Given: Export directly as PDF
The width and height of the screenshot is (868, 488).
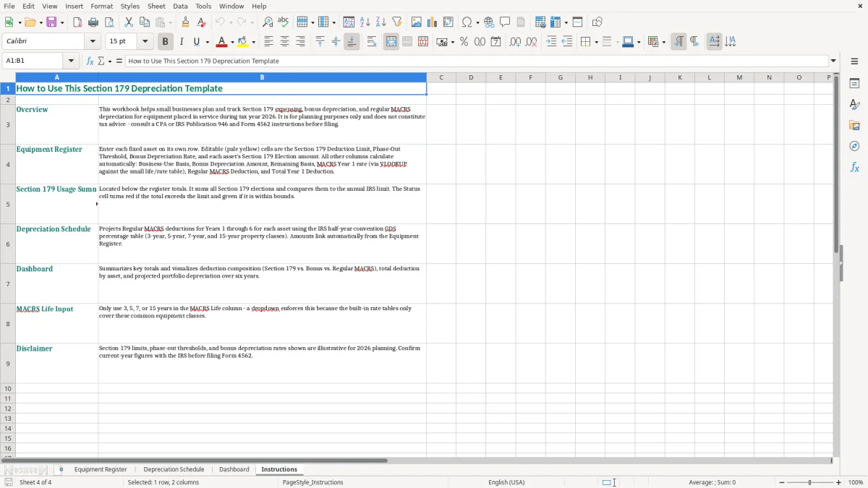Looking at the screenshot, I should click(77, 22).
